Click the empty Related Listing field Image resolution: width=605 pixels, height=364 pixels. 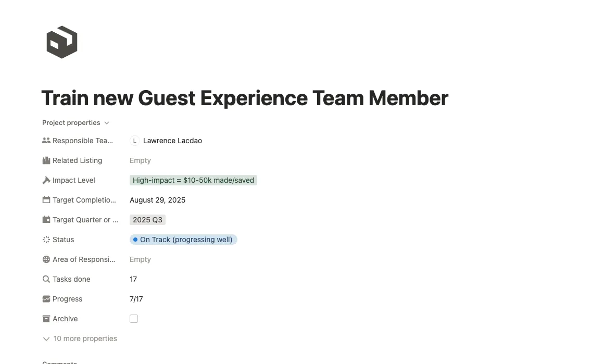[140, 160]
